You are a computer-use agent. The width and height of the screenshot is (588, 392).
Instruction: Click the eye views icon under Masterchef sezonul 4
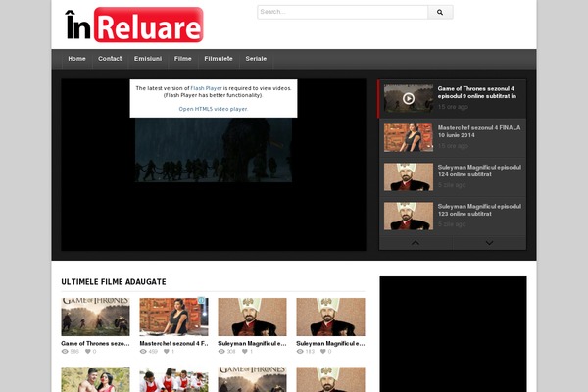pyautogui.click(x=143, y=352)
